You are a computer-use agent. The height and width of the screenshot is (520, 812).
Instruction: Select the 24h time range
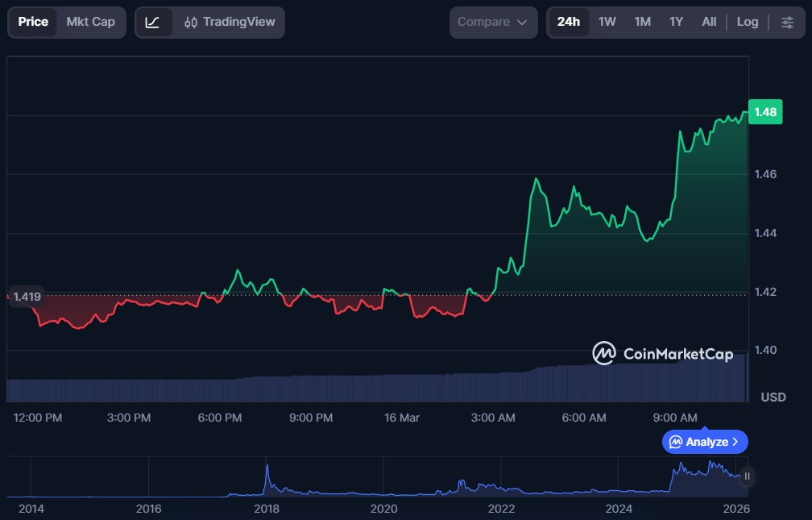point(568,22)
